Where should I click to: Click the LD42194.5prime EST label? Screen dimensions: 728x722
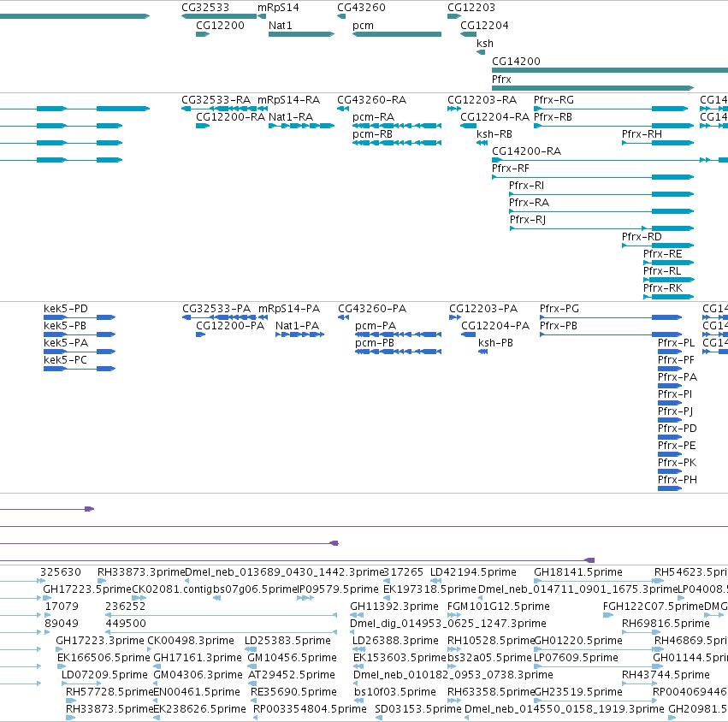coord(473,572)
